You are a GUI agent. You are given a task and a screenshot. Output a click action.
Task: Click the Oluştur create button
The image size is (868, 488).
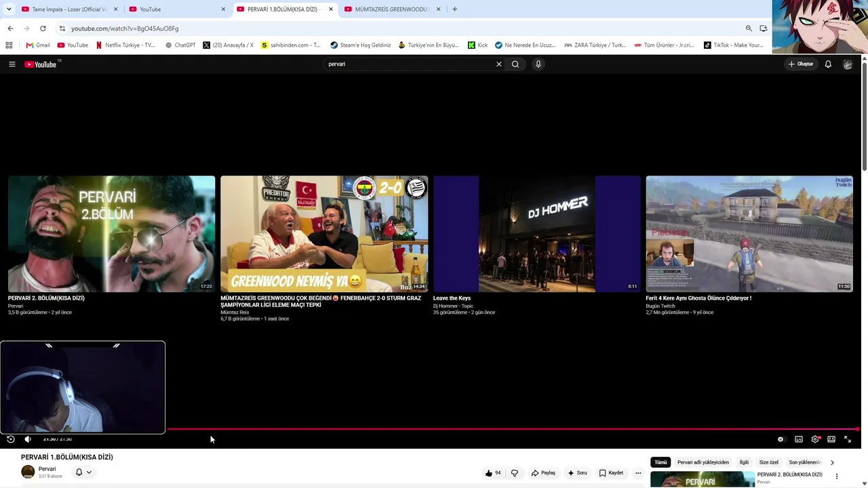tap(801, 64)
